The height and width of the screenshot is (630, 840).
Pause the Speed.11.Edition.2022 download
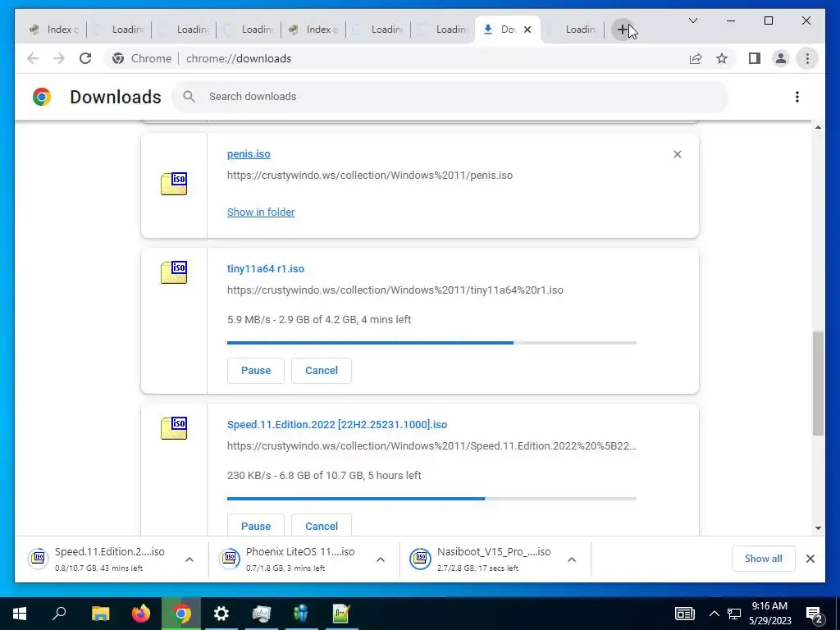click(x=256, y=526)
